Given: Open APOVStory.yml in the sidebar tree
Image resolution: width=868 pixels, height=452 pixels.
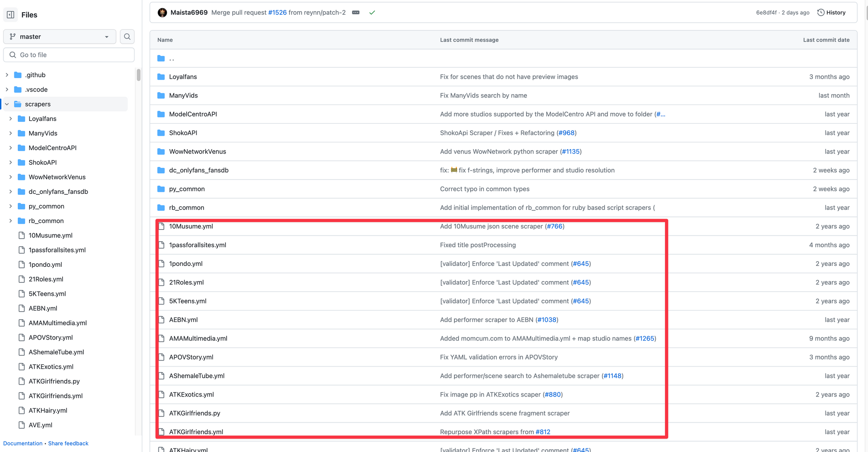Looking at the screenshot, I should pos(50,338).
